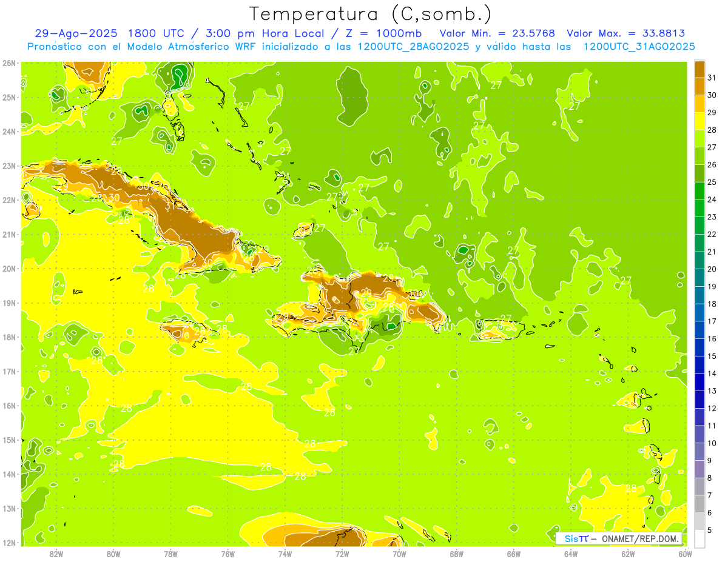Click colorbar label 15
The width and height of the screenshot is (728, 562).
(x=712, y=356)
